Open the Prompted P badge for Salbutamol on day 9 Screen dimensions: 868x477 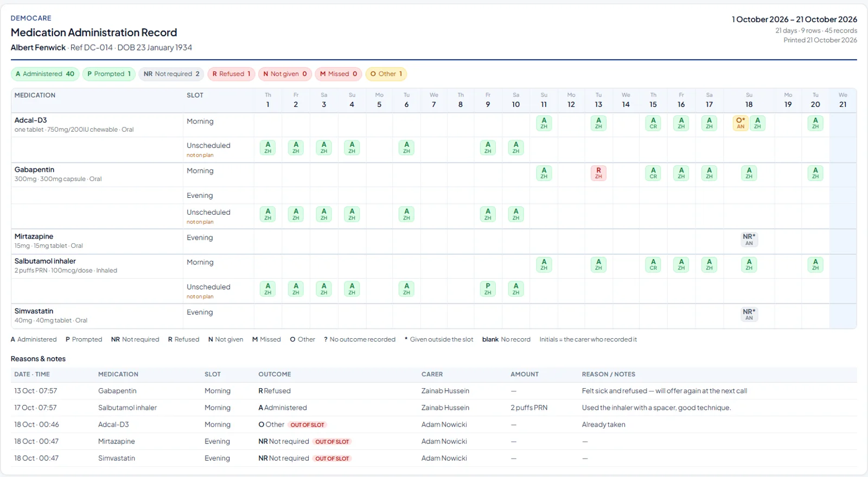pyautogui.click(x=488, y=289)
